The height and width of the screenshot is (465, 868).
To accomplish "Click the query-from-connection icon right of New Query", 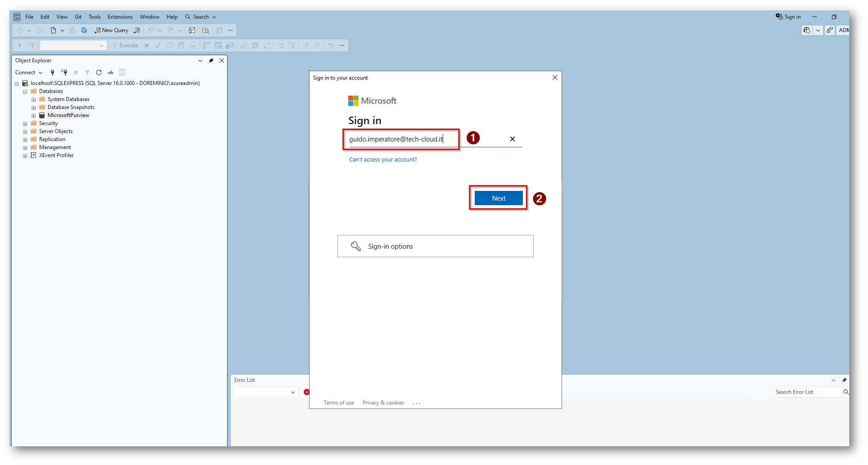I will click(137, 30).
